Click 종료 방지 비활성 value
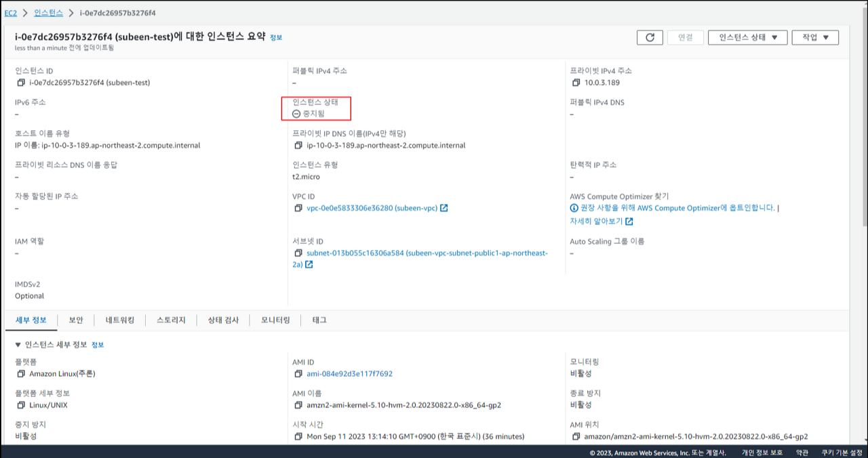Image resolution: width=868 pixels, height=458 pixels. 580,405
